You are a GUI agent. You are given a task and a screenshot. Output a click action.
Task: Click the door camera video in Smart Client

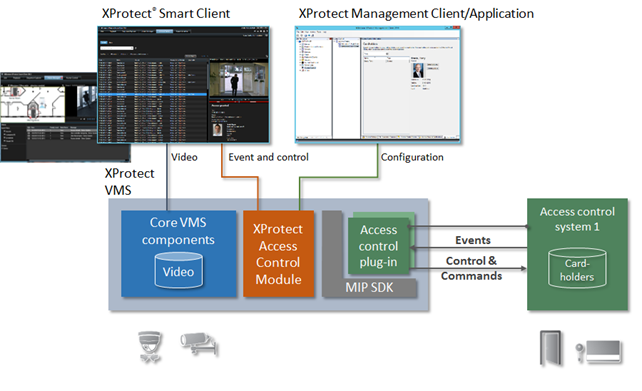[x=239, y=80]
